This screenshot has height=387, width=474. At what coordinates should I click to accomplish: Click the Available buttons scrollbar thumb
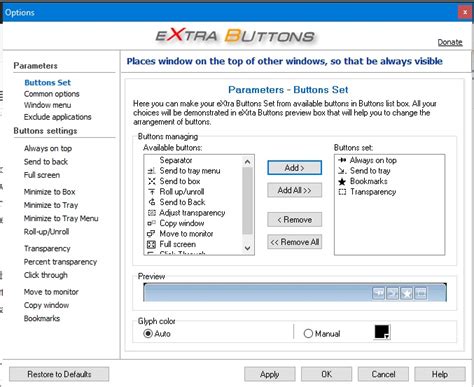coord(247,201)
